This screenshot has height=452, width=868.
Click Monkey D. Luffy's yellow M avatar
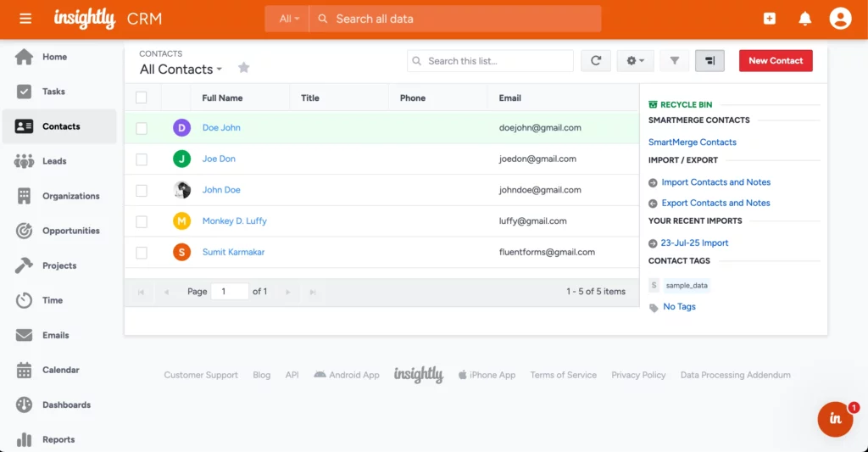[x=181, y=221]
